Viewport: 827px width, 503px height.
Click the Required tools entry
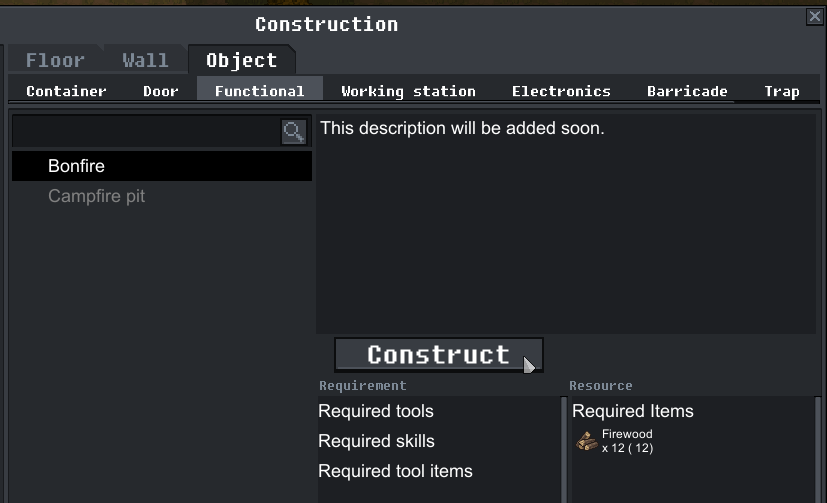click(376, 411)
